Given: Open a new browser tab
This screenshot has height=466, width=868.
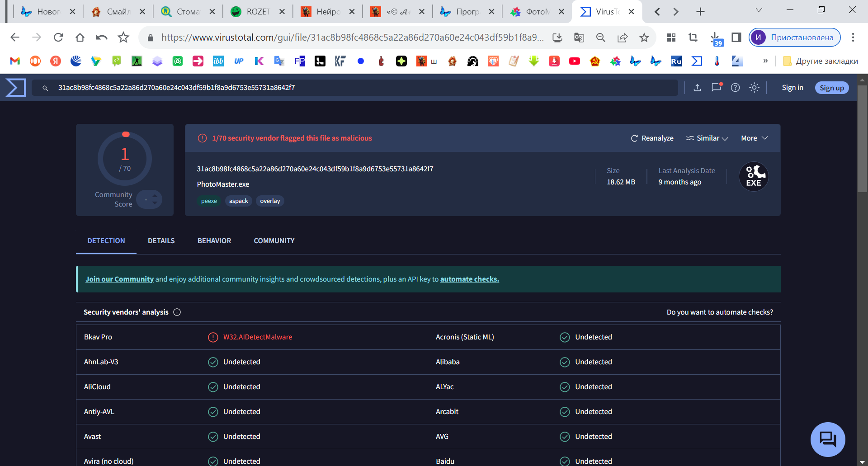Looking at the screenshot, I should [700, 12].
